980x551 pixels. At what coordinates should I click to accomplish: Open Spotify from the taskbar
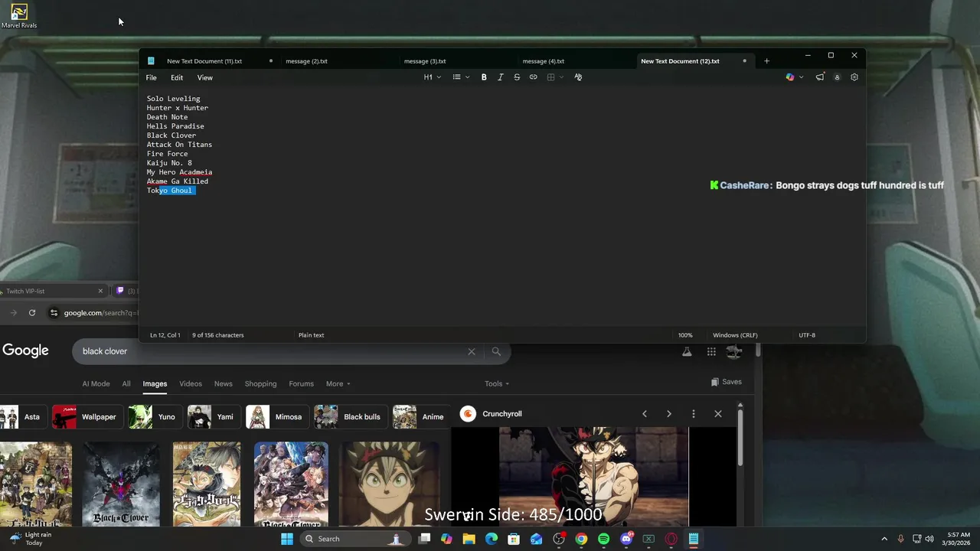pyautogui.click(x=603, y=539)
